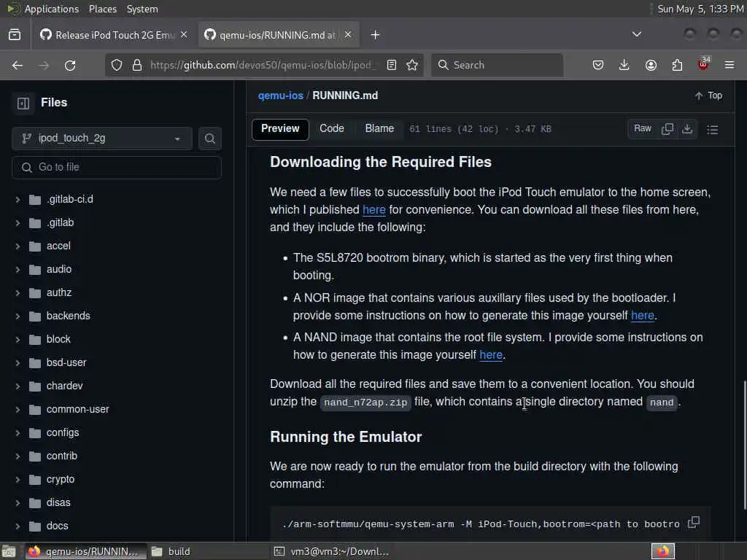Bookmark this page with the star
Screen dimensions: 747x560
coord(413,65)
